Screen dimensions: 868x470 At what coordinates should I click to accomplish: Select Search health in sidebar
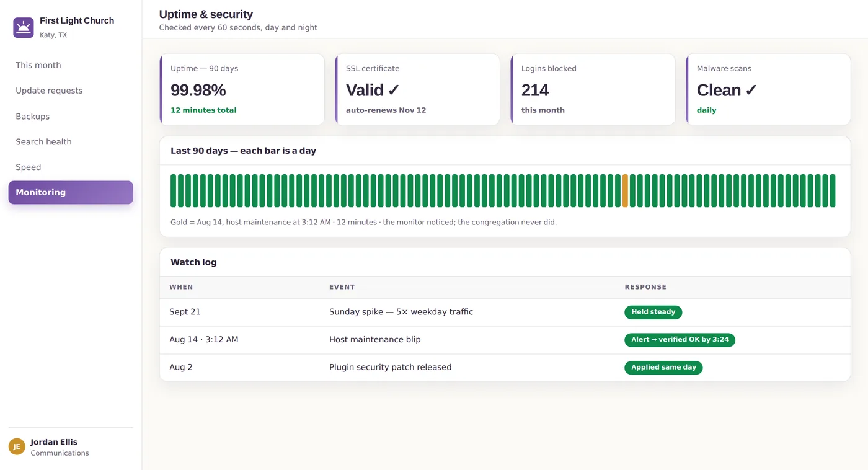coord(71,142)
